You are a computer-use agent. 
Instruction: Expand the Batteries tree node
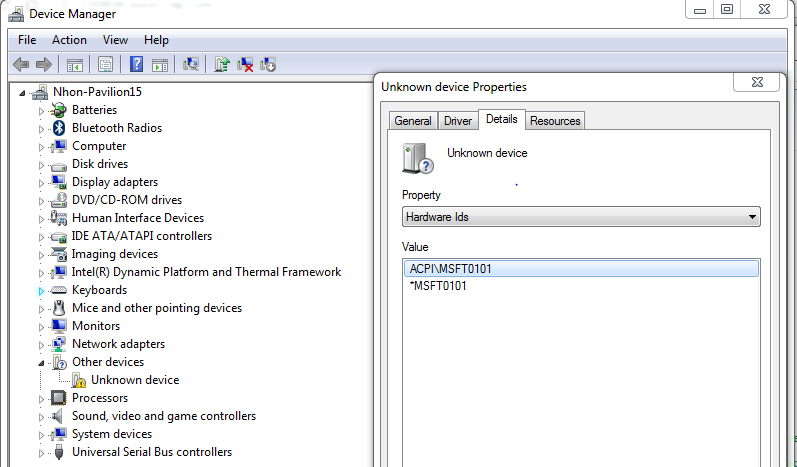pyautogui.click(x=42, y=110)
